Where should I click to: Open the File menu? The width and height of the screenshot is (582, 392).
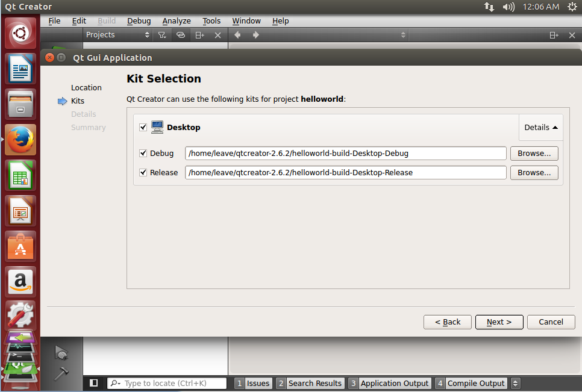pos(54,21)
